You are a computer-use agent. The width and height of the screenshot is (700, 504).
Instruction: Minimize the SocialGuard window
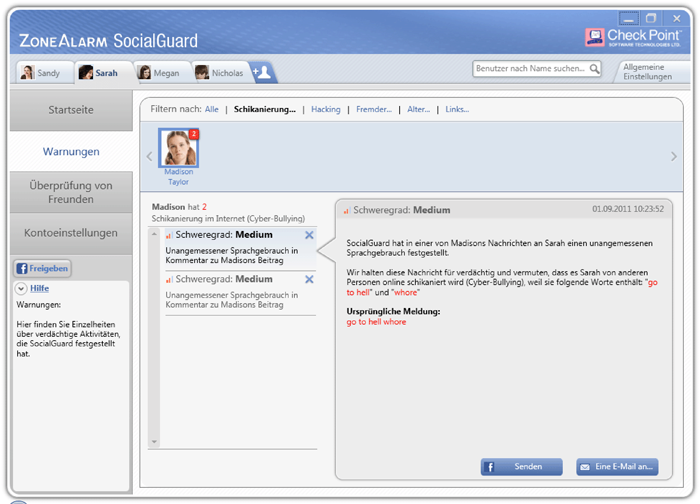click(x=629, y=19)
